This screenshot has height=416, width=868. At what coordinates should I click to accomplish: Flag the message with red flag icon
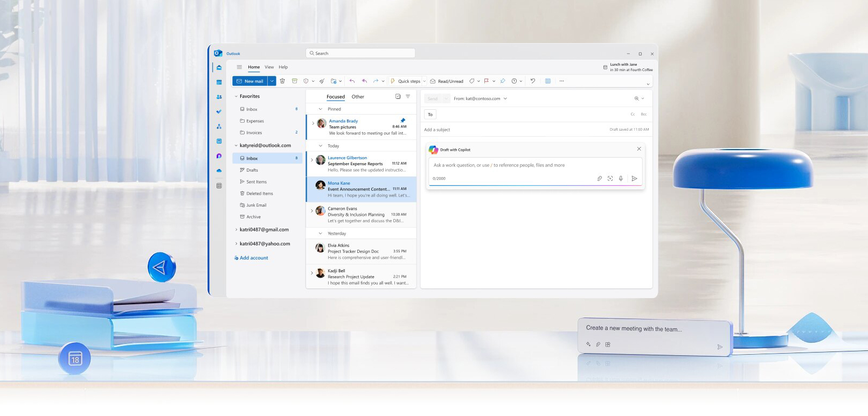(x=487, y=81)
